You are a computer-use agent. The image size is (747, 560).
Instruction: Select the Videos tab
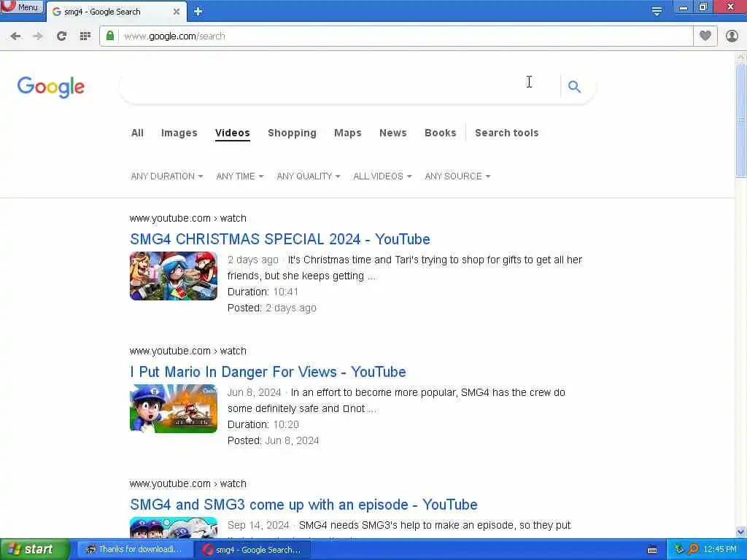click(x=233, y=133)
